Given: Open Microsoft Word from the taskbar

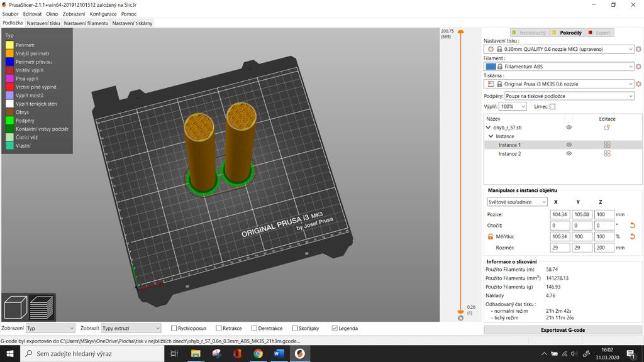Looking at the screenshot, I should click(x=279, y=353).
